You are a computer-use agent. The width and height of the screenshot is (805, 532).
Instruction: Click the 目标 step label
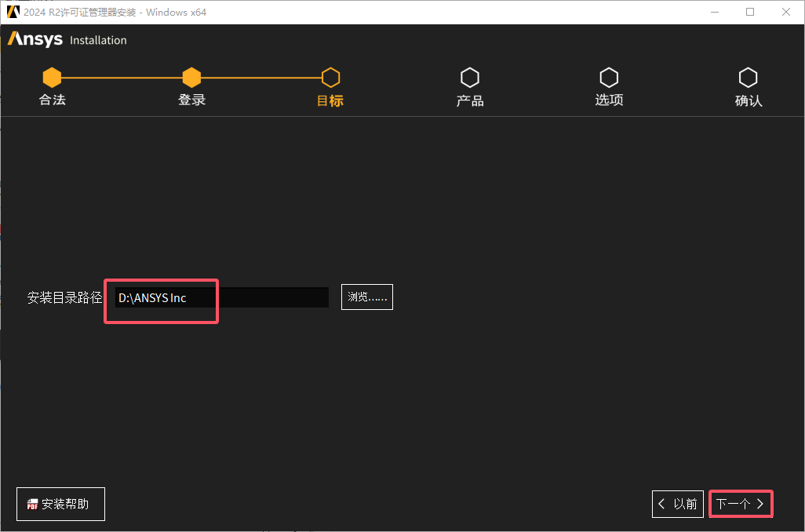click(x=330, y=100)
